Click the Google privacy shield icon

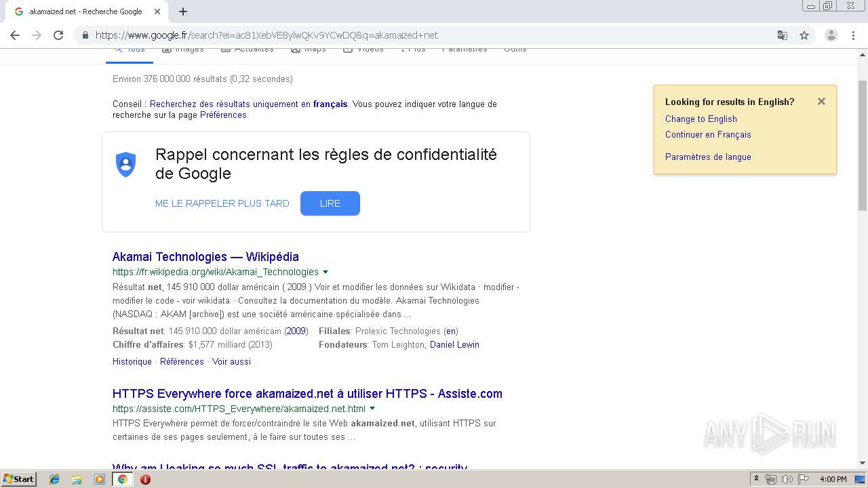126,165
